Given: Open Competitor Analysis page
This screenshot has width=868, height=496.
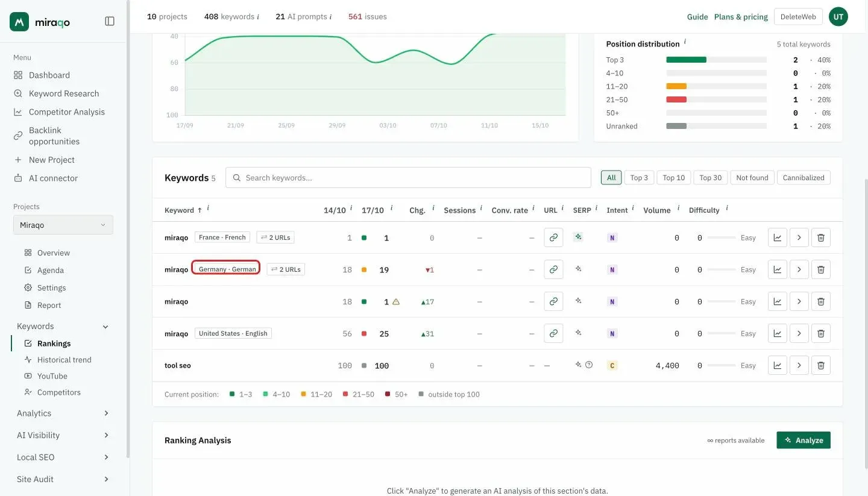Looking at the screenshot, I should [67, 112].
